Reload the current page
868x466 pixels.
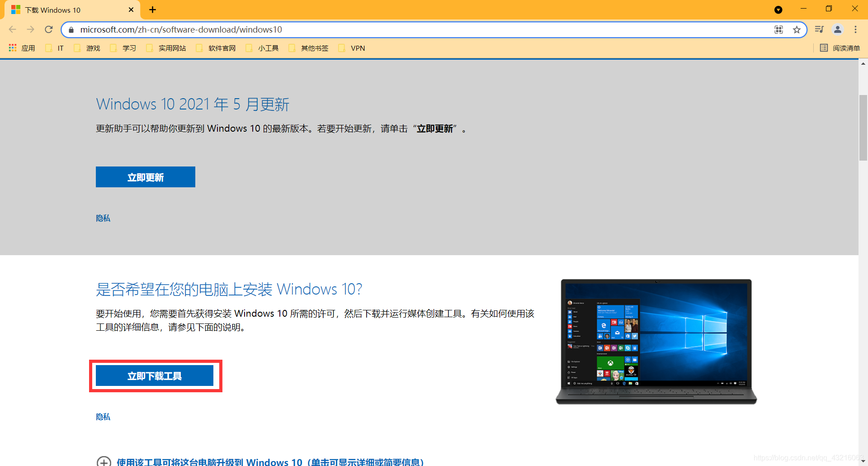pos(49,29)
